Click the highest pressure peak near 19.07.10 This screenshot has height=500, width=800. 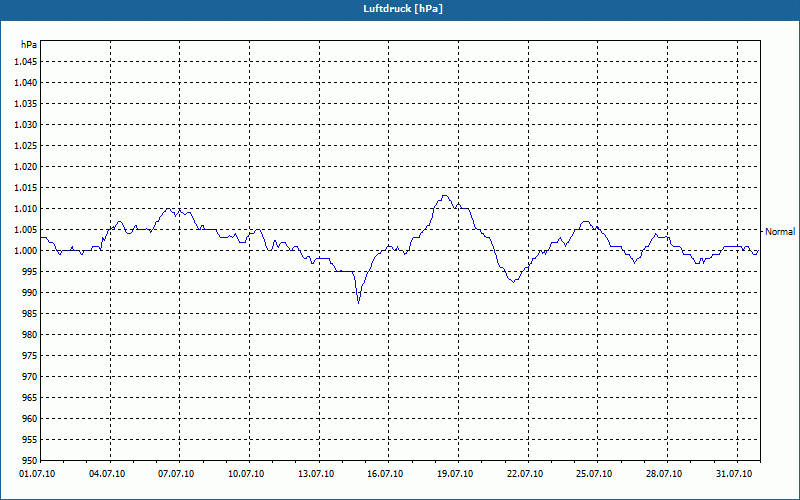point(445,196)
